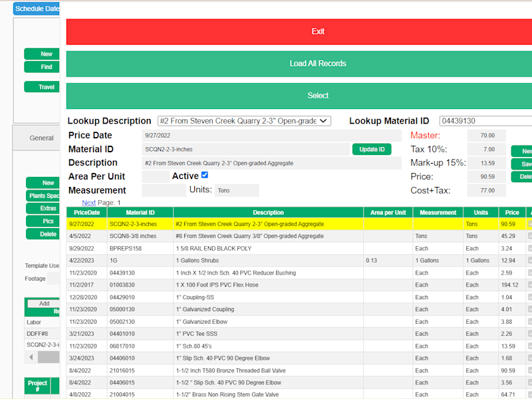This screenshot has width=532, height=399.
Task: Click the Description input field
Action: pos(271,163)
